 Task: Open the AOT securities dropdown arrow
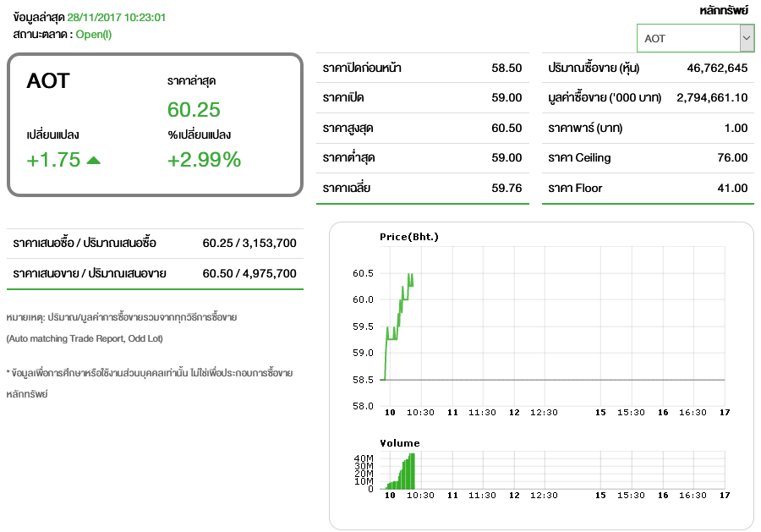coord(747,38)
